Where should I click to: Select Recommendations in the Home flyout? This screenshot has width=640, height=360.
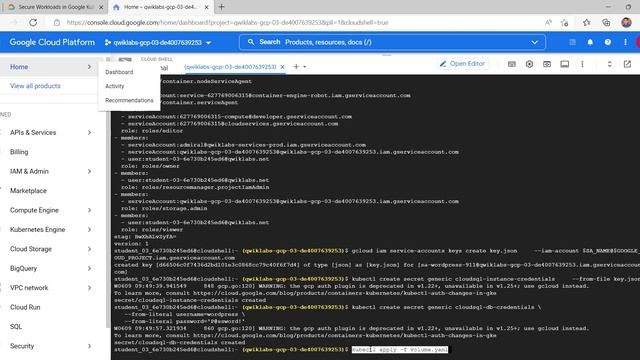point(129,100)
